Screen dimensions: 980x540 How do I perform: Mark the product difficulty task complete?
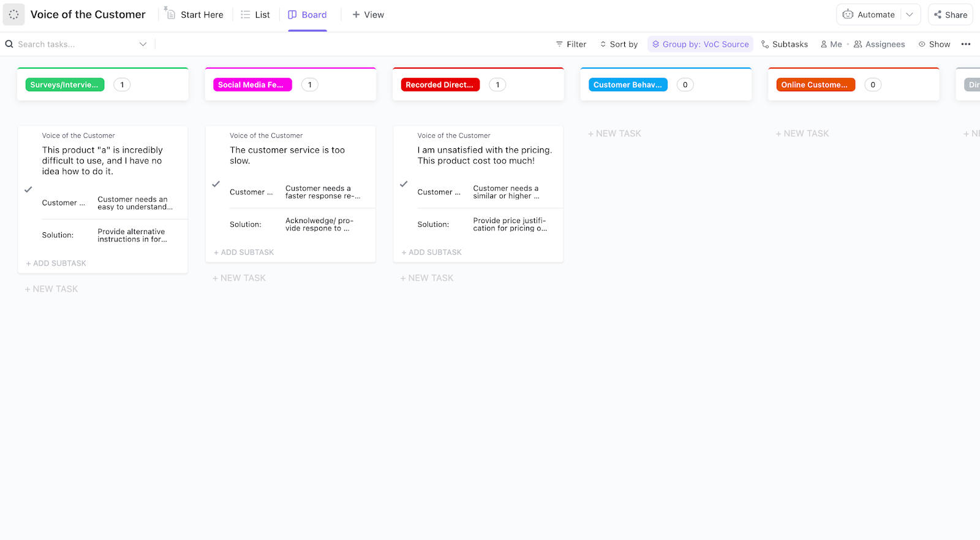(28, 189)
